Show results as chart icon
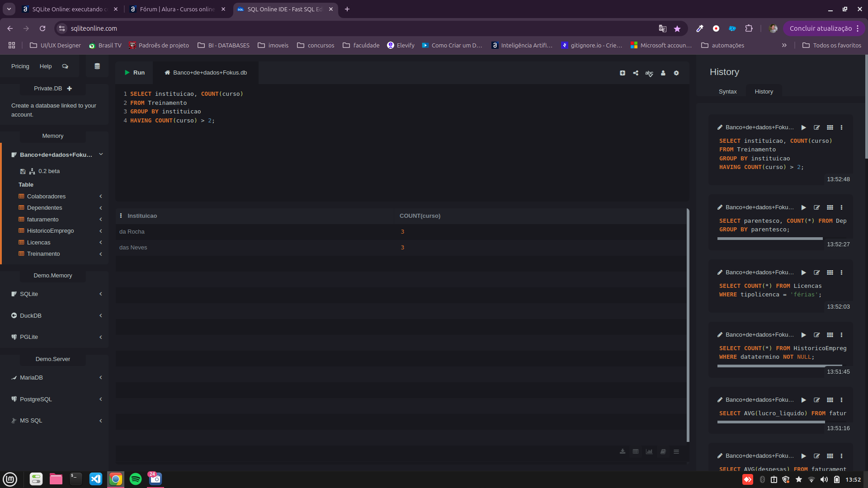The image size is (868, 488). (649, 451)
